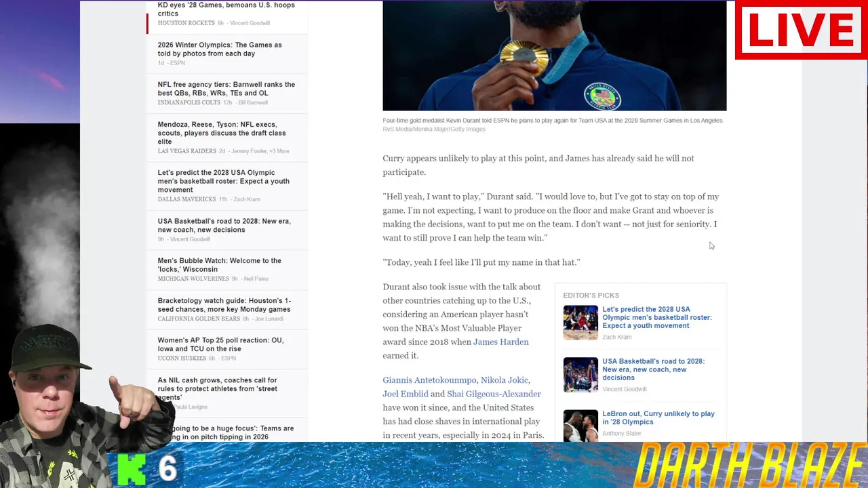Click 'CALIFORNIA GOLDEN BEARS' team tag
The width and height of the screenshot is (868, 488).
(199, 319)
